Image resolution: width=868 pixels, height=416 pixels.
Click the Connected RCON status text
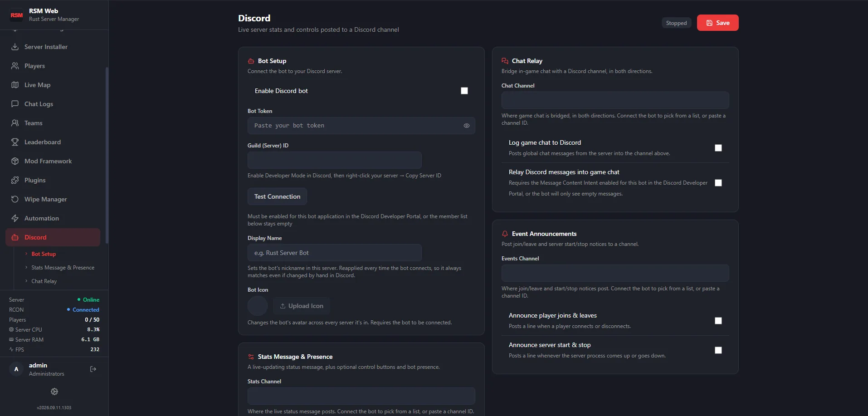pos(86,310)
